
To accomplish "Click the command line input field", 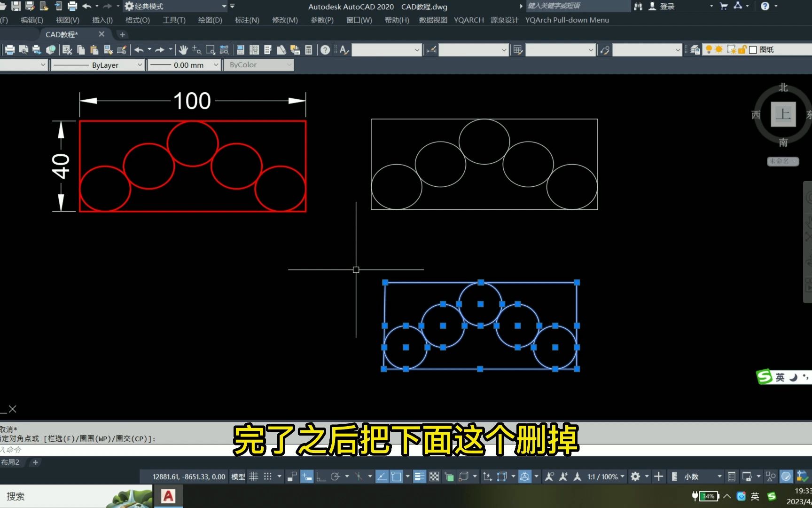I will pos(406,450).
